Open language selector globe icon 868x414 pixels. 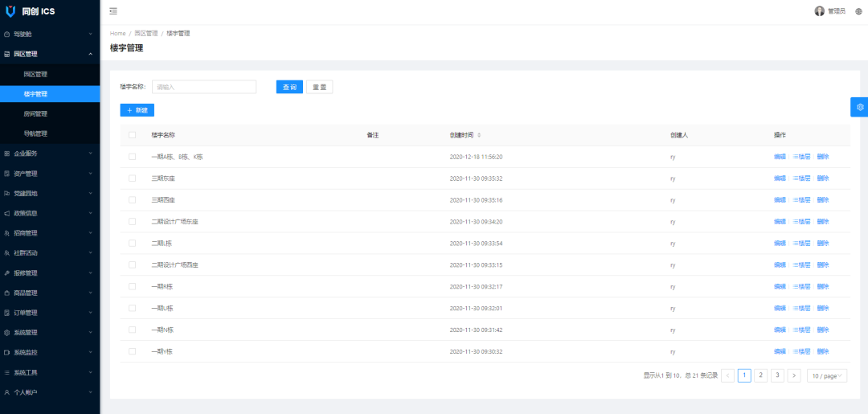pyautogui.click(x=858, y=11)
